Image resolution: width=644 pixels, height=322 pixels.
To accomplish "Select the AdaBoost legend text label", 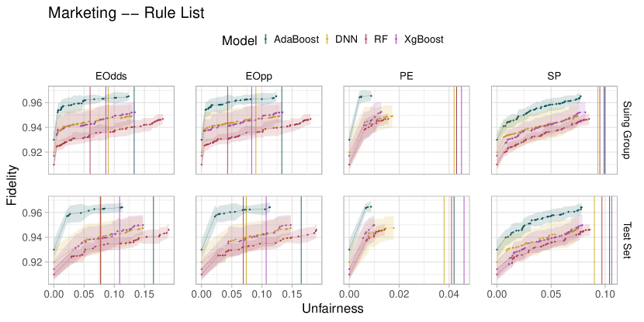I will click(x=295, y=40).
